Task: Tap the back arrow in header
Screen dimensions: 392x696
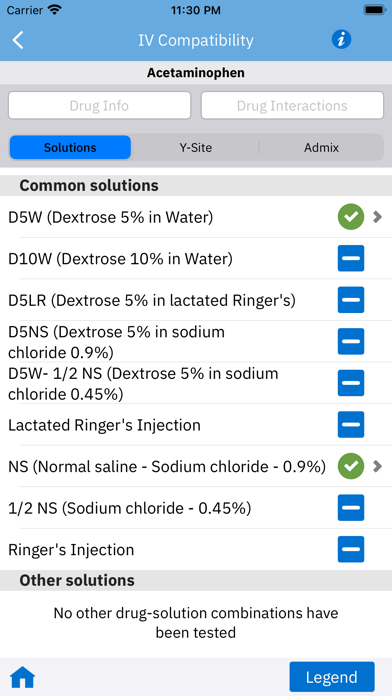Action: click(x=18, y=40)
